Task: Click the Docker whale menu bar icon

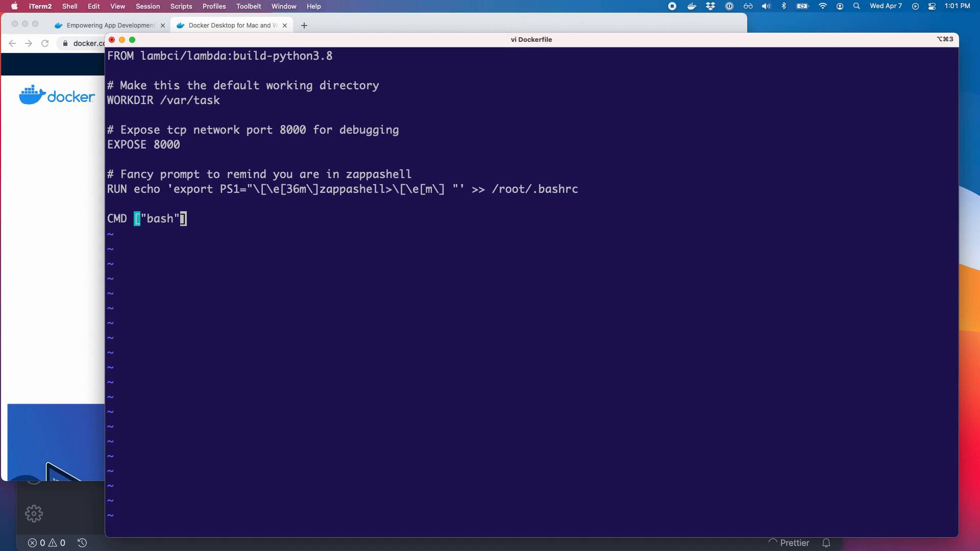Action: (692, 6)
